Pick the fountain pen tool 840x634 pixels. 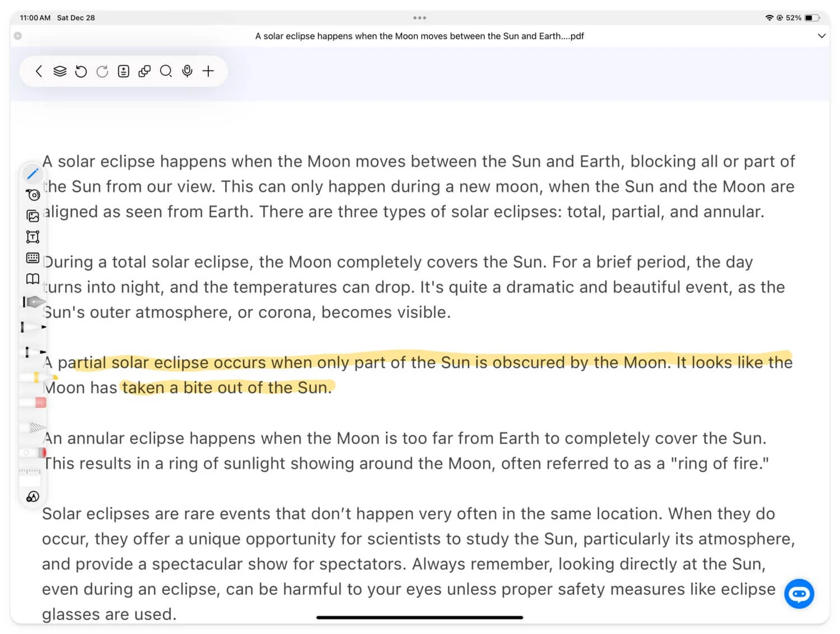(x=34, y=302)
